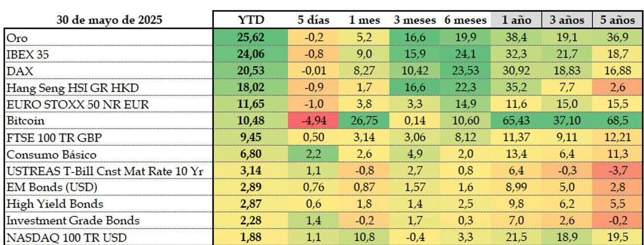Click the '5 años' column header

tap(617, 20)
